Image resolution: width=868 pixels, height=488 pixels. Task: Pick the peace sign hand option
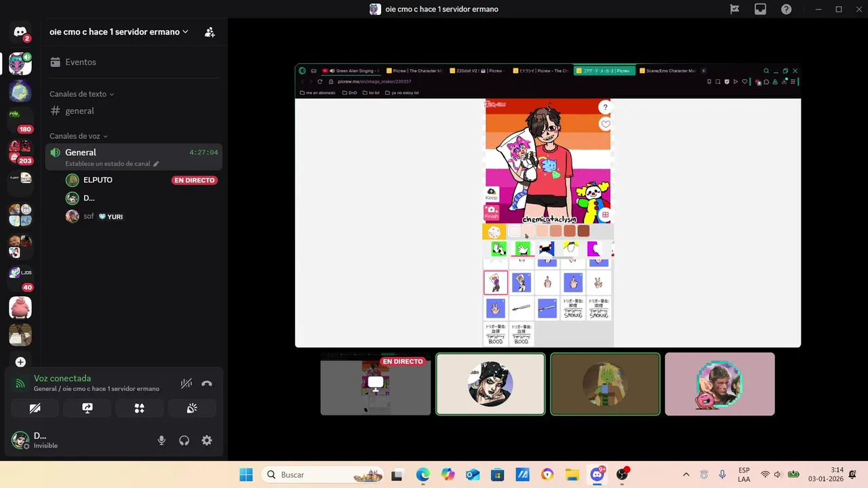[598, 283]
